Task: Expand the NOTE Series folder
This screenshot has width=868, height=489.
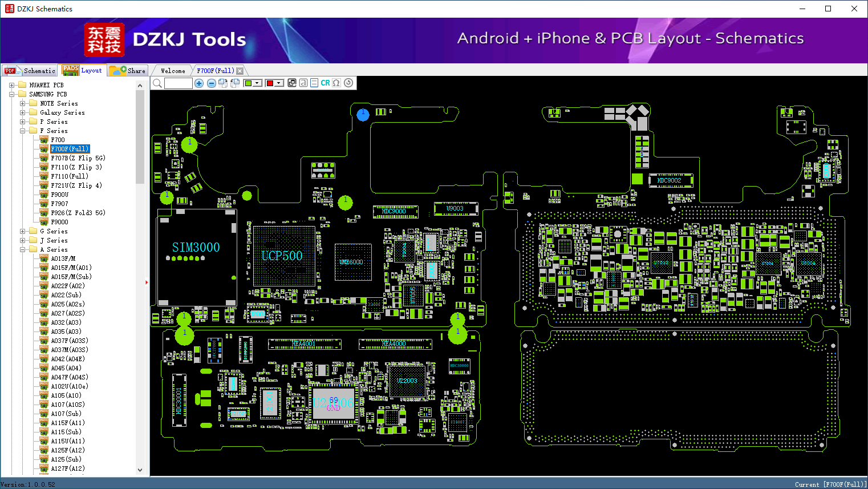Action: 22,103
